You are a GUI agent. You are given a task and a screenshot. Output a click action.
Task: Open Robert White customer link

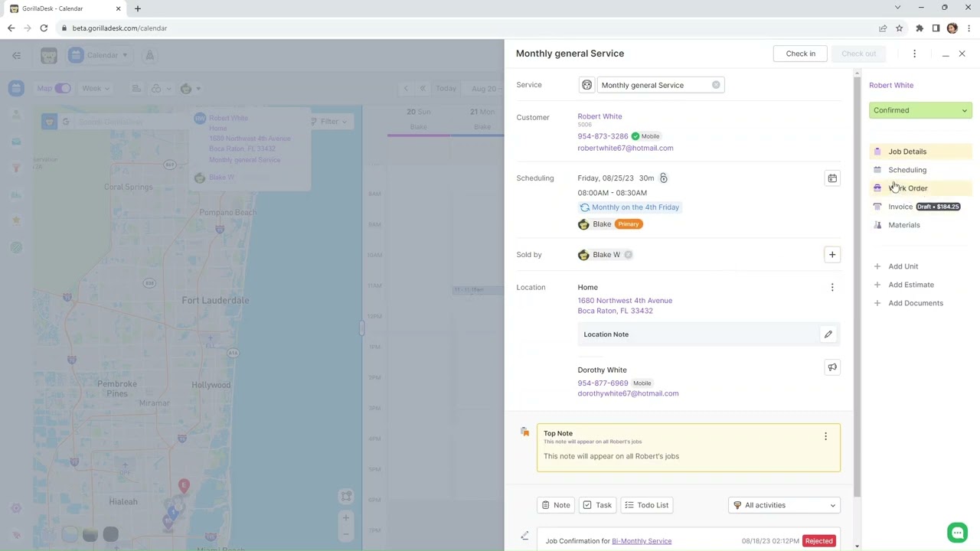click(x=599, y=116)
